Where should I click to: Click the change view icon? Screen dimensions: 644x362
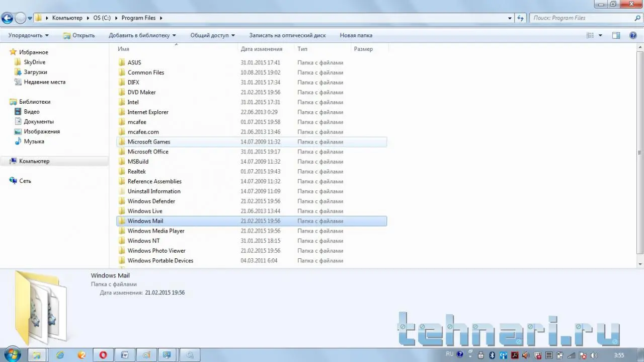tap(590, 35)
